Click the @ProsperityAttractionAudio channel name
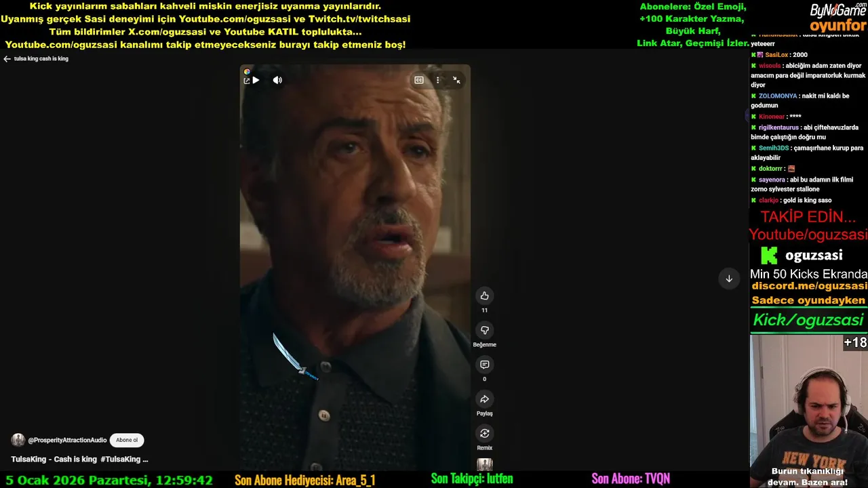868x488 pixels. point(67,441)
